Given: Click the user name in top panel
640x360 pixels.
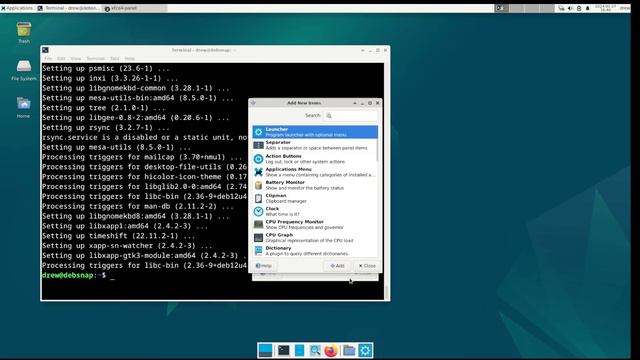Looking at the screenshot, I should point(624,8).
